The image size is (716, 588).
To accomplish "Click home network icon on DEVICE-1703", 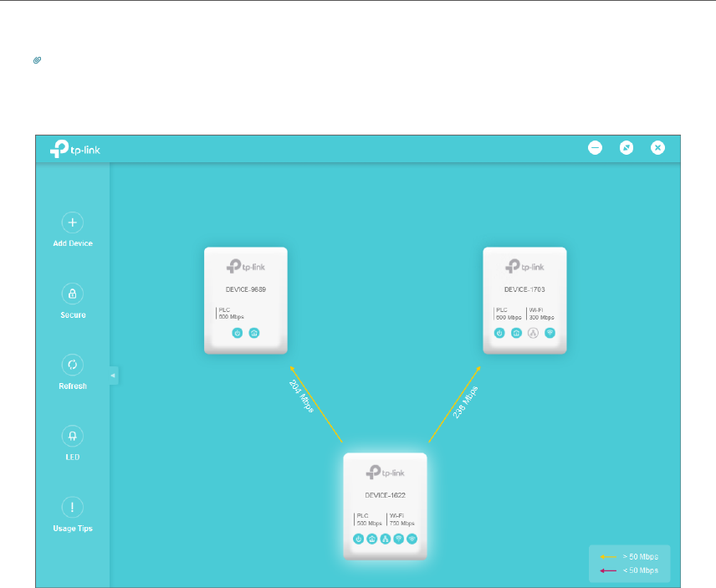I will pyautogui.click(x=516, y=333).
